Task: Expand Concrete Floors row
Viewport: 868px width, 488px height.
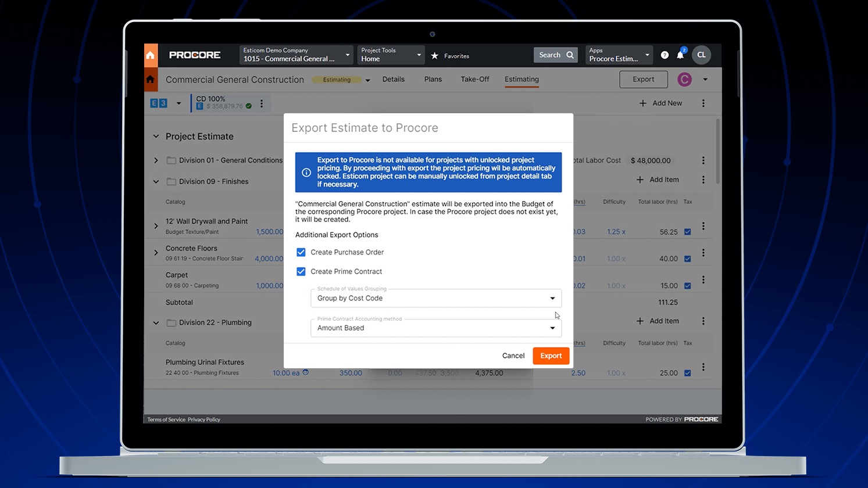Action: click(156, 253)
